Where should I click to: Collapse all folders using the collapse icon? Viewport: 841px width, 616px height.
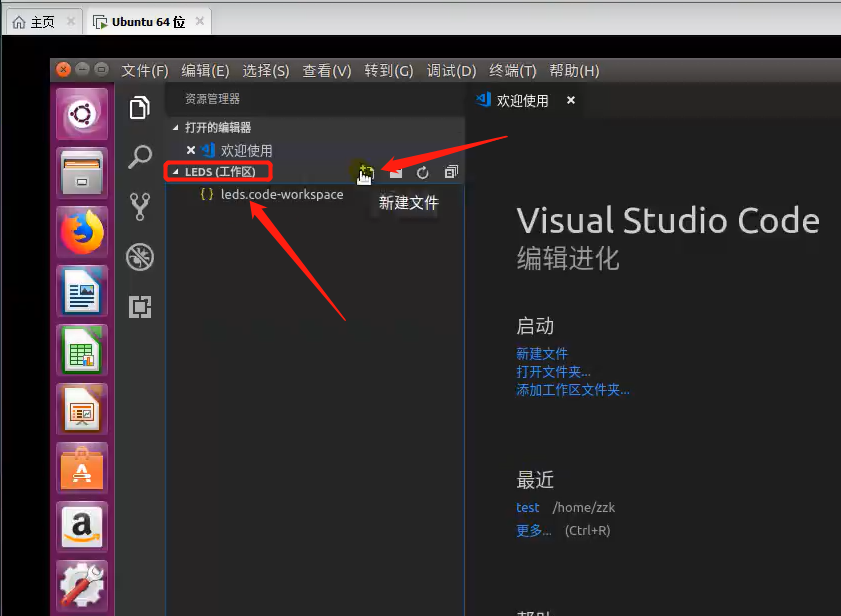pyautogui.click(x=450, y=172)
